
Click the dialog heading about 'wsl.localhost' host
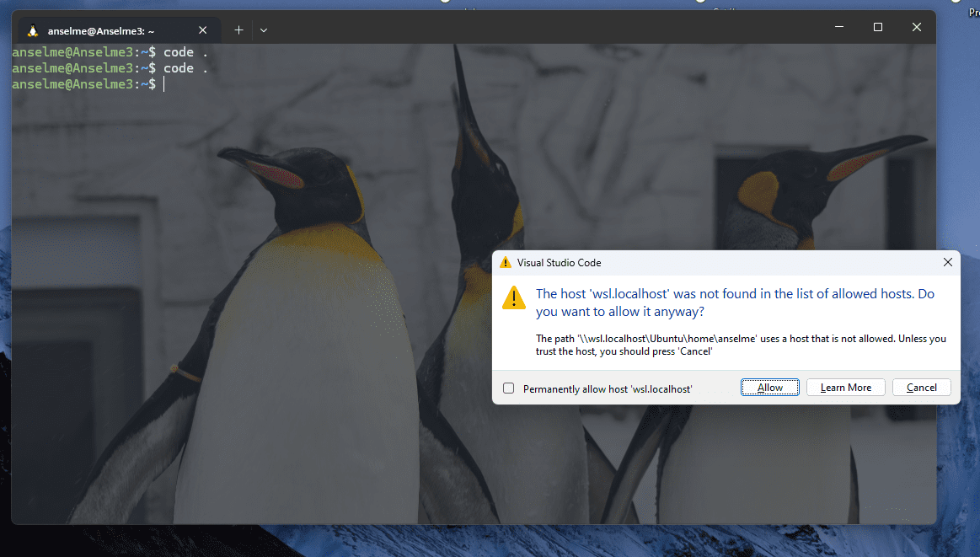735,303
